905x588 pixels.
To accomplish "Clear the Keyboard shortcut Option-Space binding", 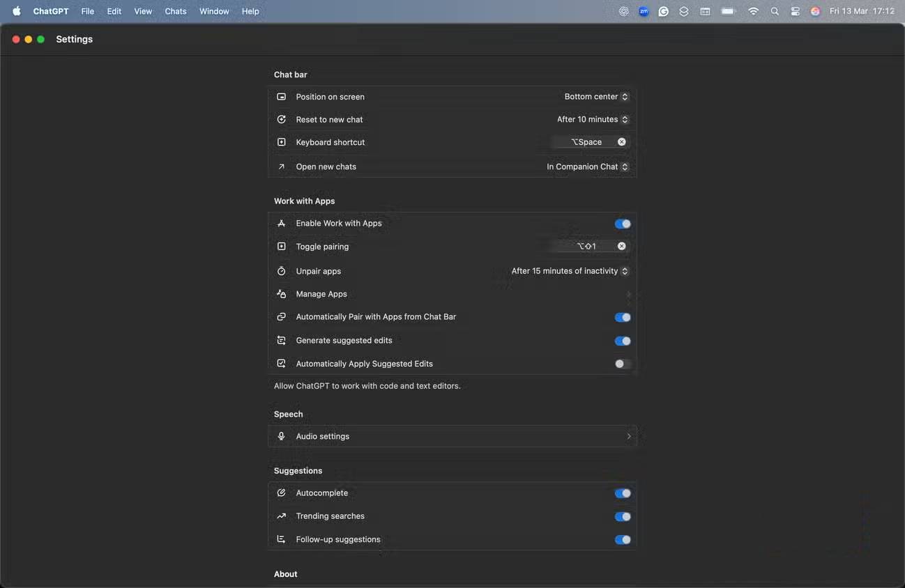I will [x=621, y=142].
